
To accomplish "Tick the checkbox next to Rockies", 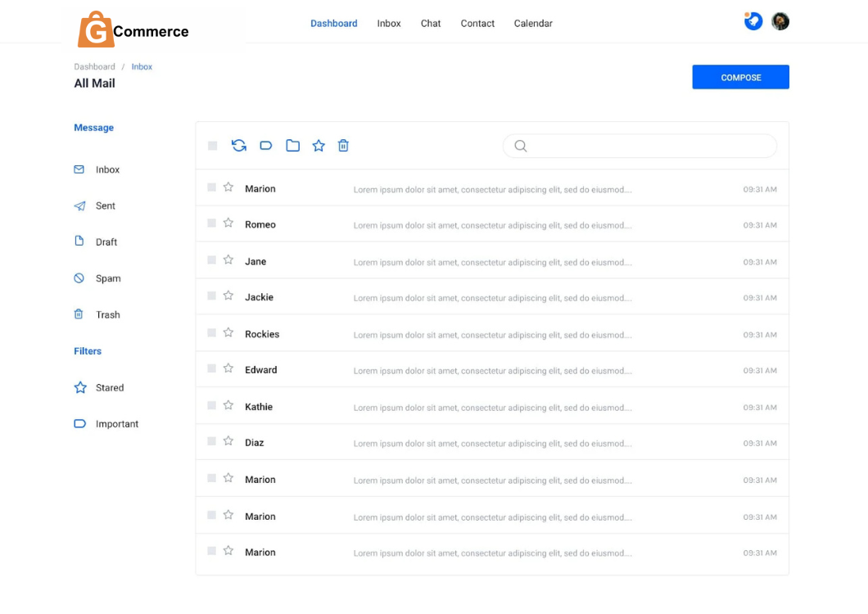I will 212,333.
